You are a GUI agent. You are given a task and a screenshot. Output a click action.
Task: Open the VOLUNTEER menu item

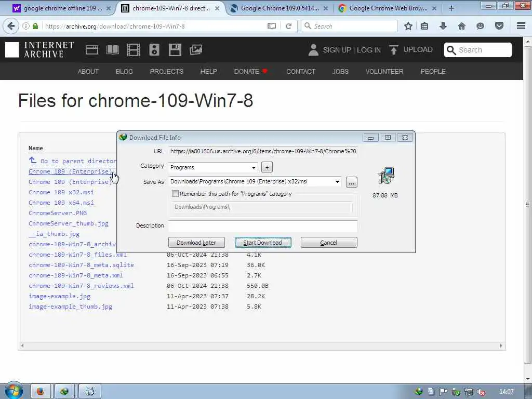(384, 72)
